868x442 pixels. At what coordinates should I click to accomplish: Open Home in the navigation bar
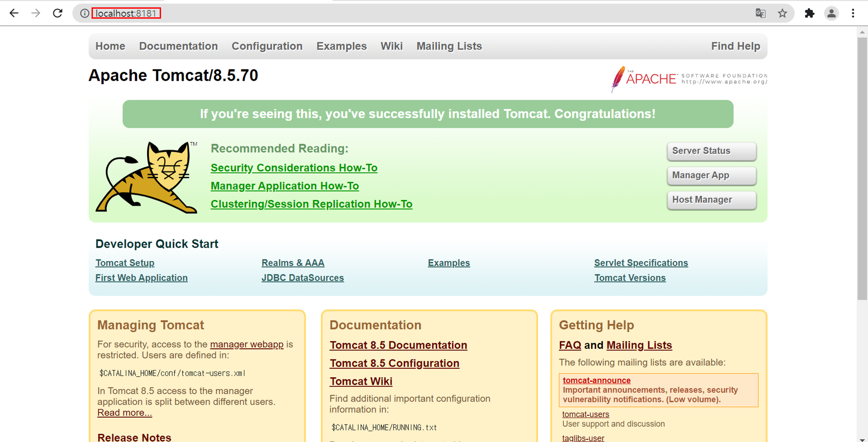[x=110, y=46]
